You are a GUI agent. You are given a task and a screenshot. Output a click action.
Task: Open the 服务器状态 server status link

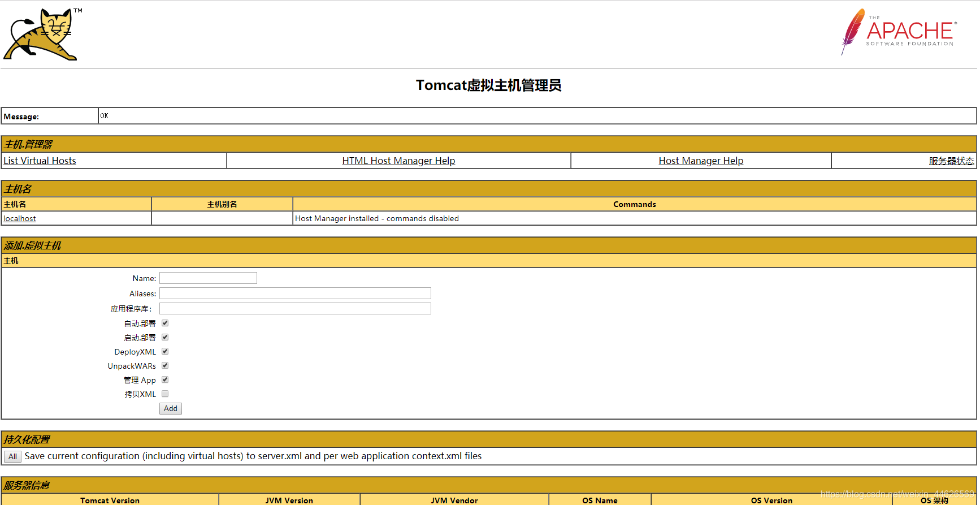click(x=951, y=161)
